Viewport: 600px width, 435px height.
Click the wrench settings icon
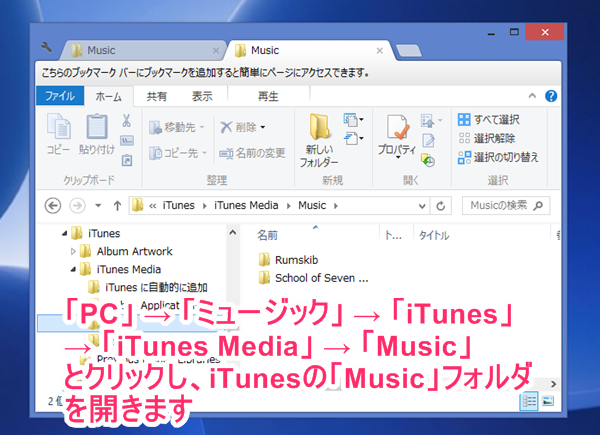[x=46, y=48]
